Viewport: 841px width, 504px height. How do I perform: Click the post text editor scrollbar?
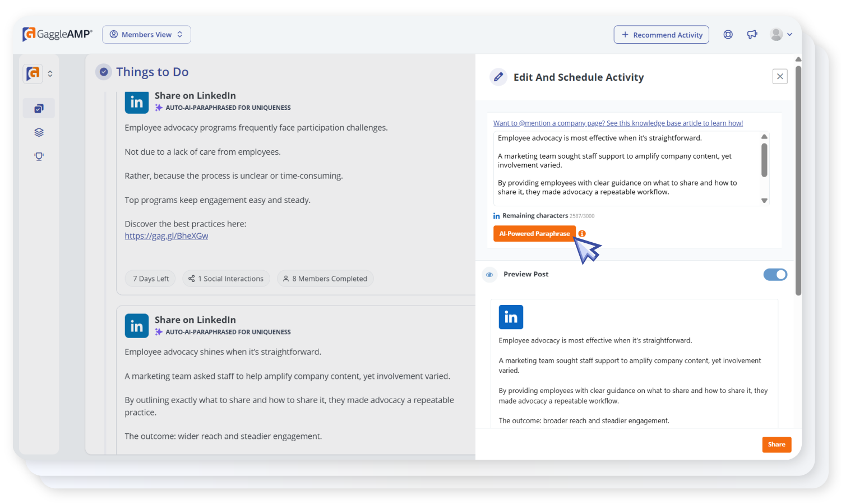pos(764,160)
